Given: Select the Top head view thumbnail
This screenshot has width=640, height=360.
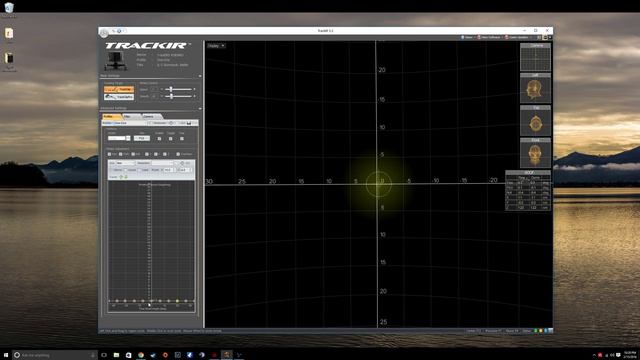Looking at the screenshot, I should coord(535,121).
